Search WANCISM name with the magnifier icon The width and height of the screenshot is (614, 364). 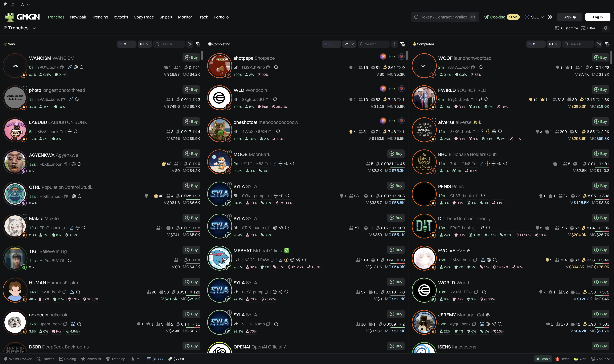click(x=82, y=67)
